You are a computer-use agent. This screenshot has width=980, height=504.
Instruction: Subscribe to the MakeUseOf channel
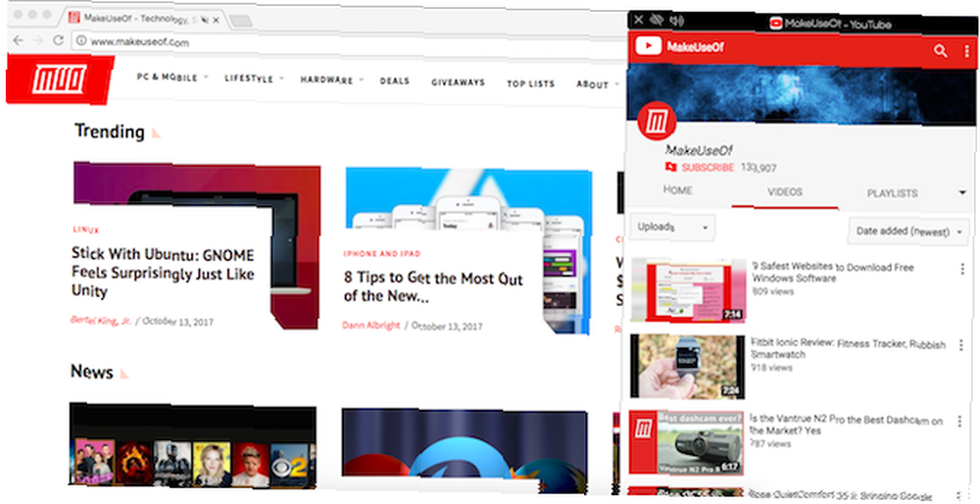tap(707, 168)
